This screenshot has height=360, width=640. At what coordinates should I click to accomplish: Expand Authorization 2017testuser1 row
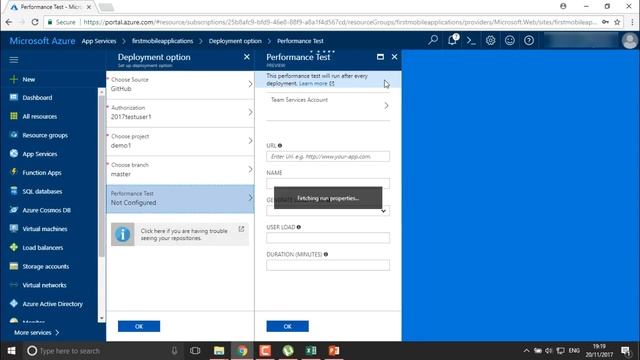[180, 113]
